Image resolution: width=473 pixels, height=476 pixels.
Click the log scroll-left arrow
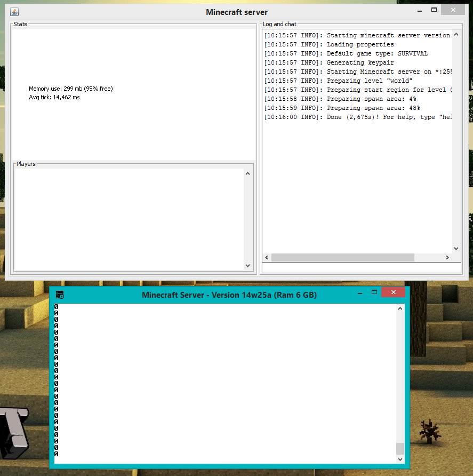(267, 257)
